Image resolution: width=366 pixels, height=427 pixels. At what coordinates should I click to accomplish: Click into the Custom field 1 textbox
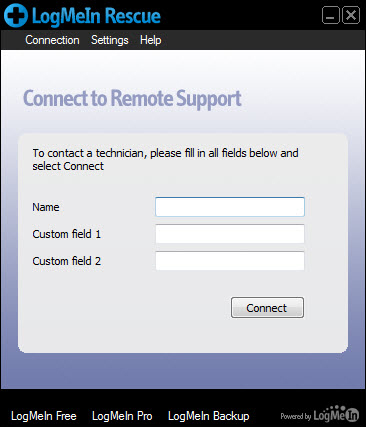point(230,234)
